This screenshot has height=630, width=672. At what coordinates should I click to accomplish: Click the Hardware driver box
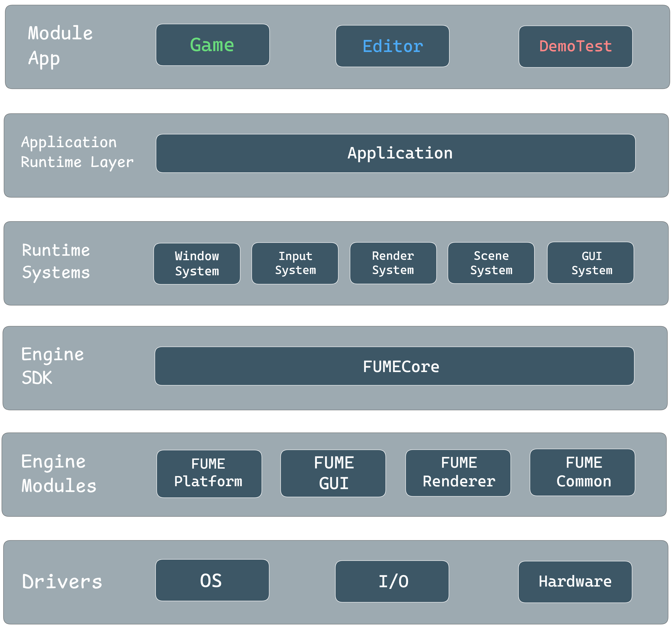pos(575,582)
